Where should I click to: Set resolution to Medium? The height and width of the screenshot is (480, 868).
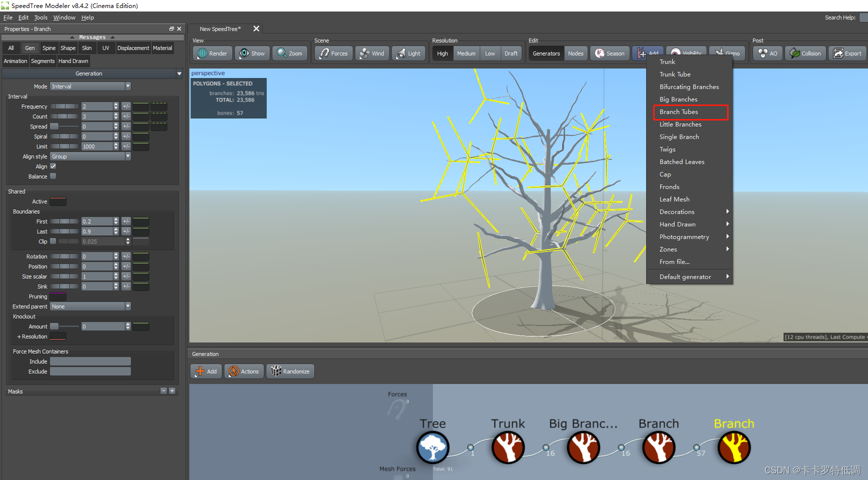point(466,53)
